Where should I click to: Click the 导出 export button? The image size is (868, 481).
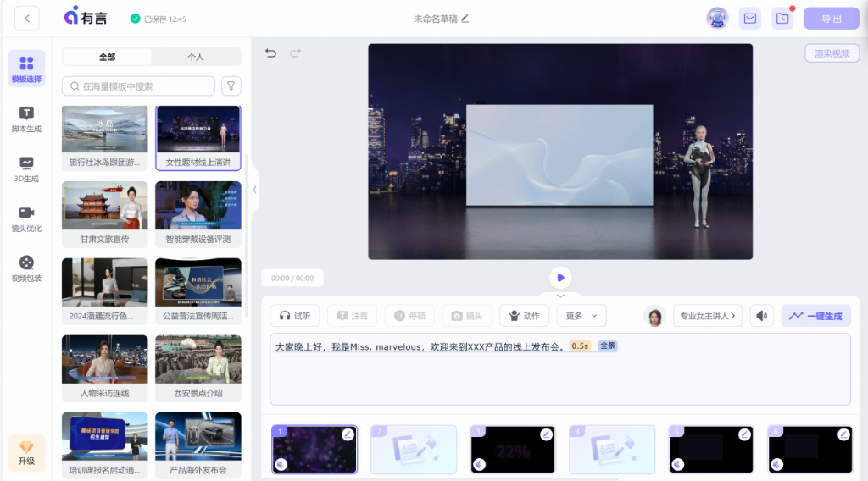pos(831,19)
